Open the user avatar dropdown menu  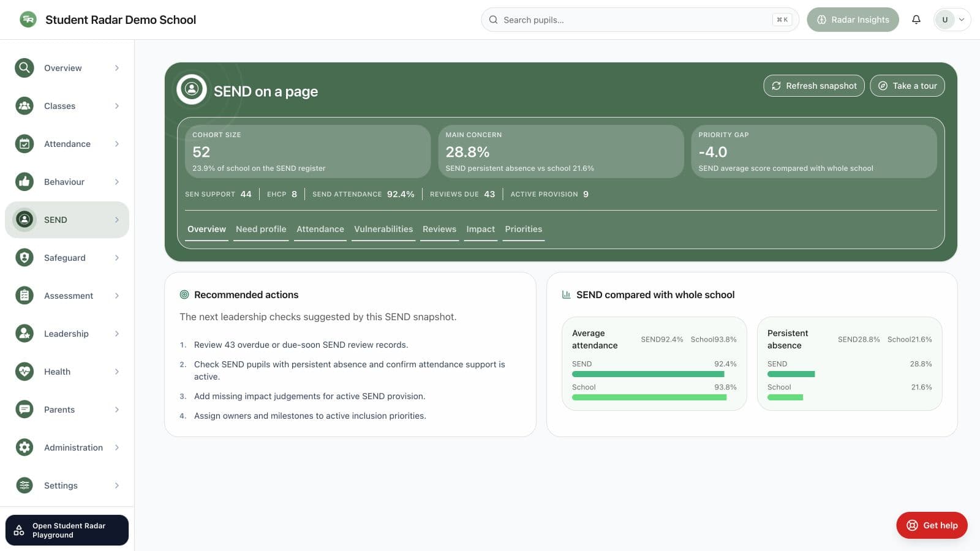952,20
